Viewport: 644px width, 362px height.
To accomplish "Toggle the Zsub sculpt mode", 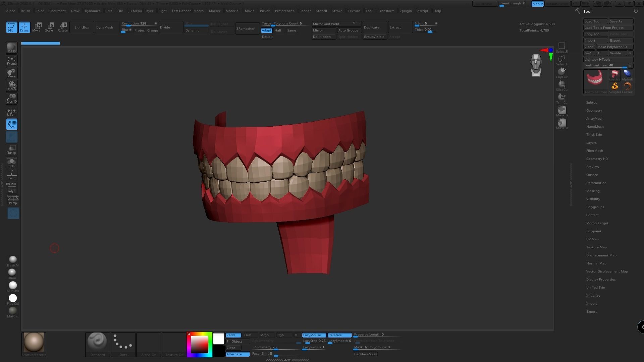I will tap(247, 335).
